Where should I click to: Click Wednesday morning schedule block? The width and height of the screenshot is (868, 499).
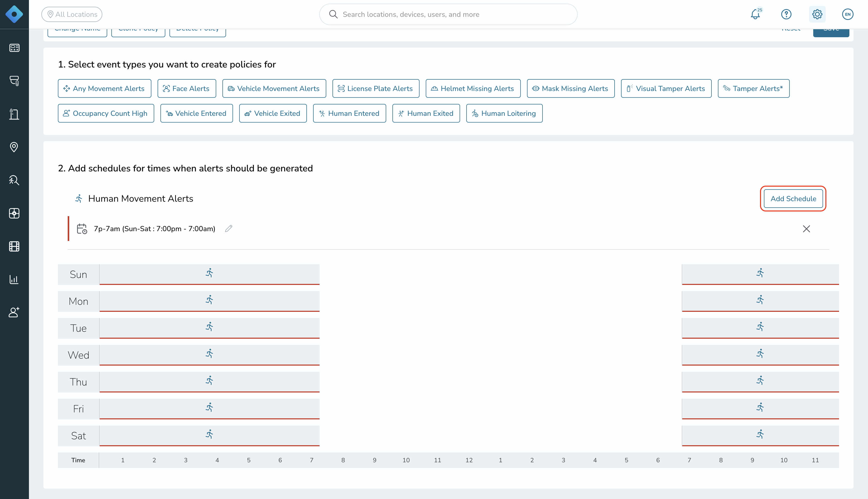(x=209, y=355)
